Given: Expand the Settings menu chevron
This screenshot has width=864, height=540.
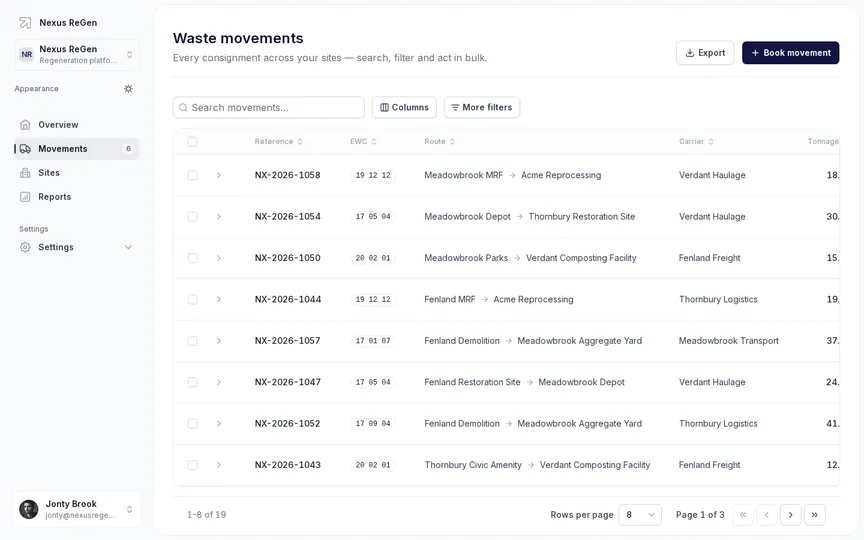Looking at the screenshot, I should point(128,247).
